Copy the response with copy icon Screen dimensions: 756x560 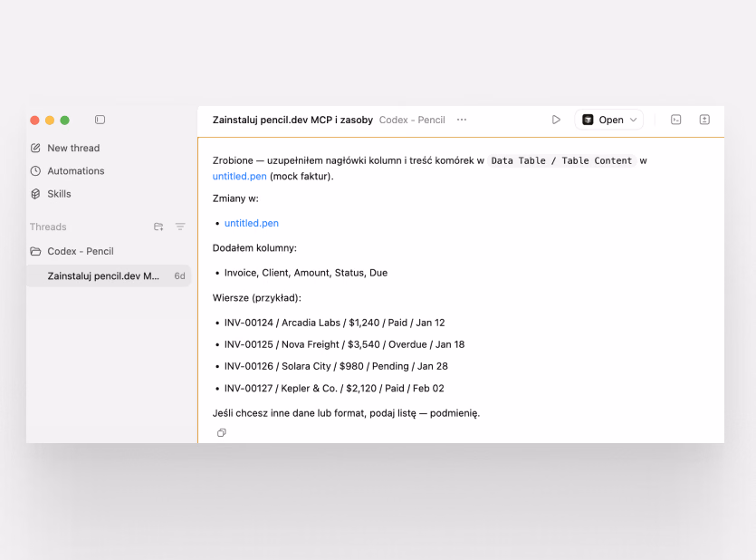click(221, 432)
